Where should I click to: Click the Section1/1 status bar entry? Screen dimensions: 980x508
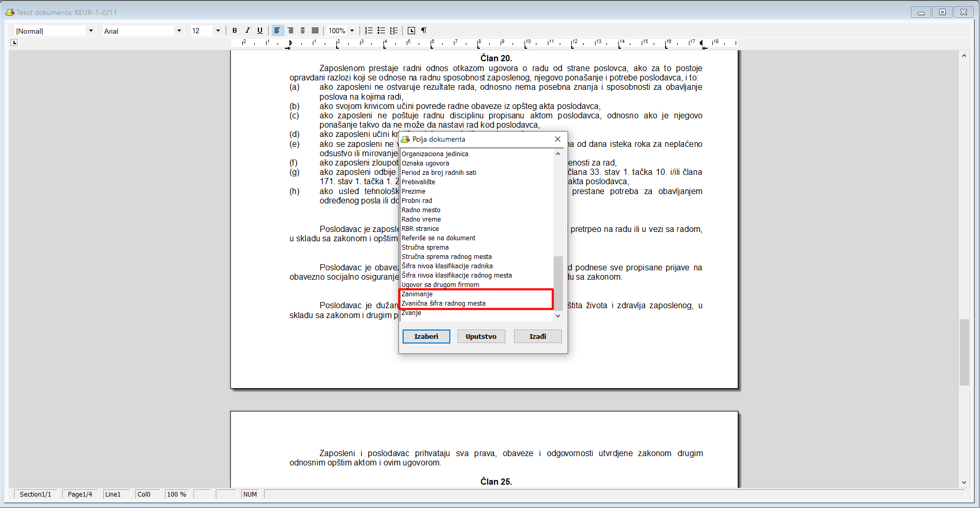pyautogui.click(x=35, y=495)
